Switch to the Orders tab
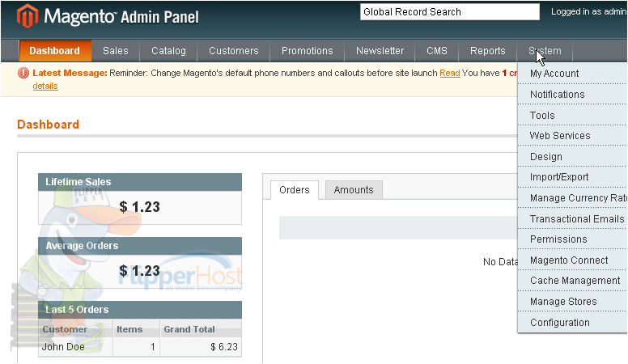Viewport: 628px width, 364px height. pyautogui.click(x=295, y=190)
